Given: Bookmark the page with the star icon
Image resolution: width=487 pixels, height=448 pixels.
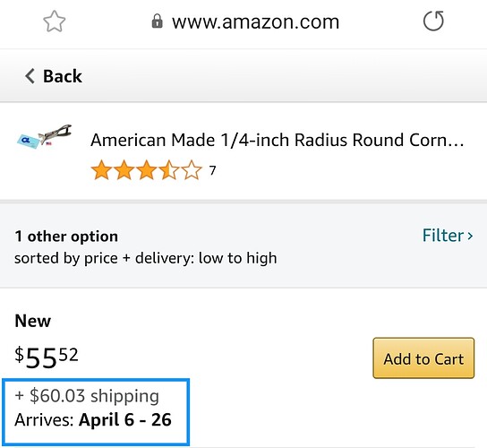Looking at the screenshot, I should [x=55, y=22].
